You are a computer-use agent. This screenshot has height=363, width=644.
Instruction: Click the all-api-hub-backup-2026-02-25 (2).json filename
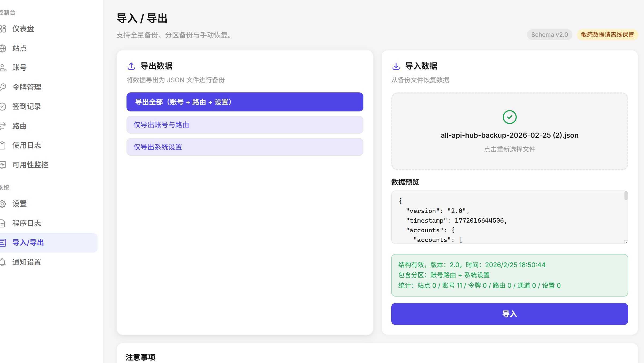[509, 135]
